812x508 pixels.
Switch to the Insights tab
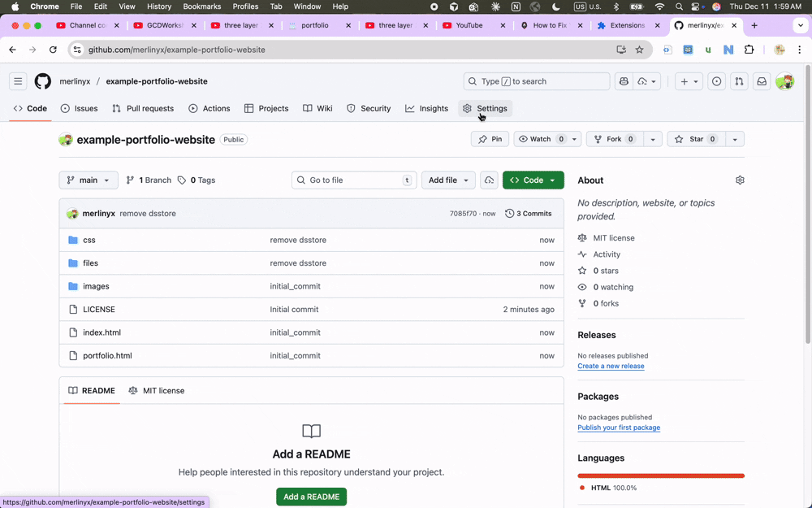[427, 108]
